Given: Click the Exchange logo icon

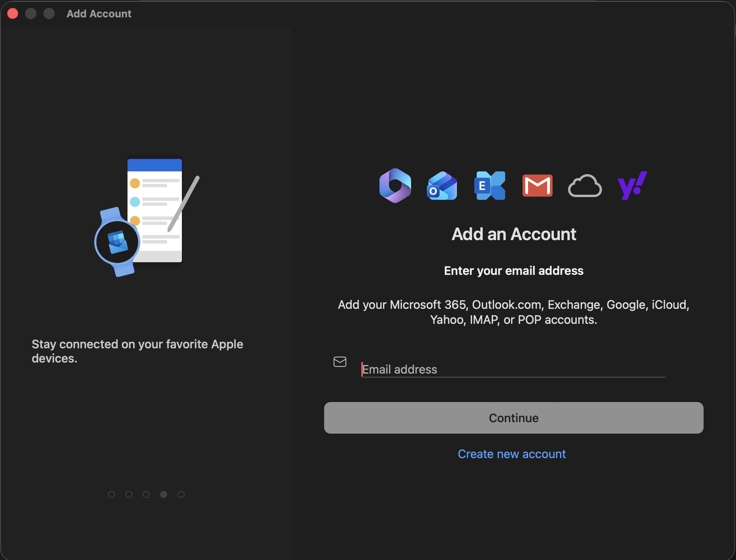Looking at the screenshot, I should (x=490, y=186).
